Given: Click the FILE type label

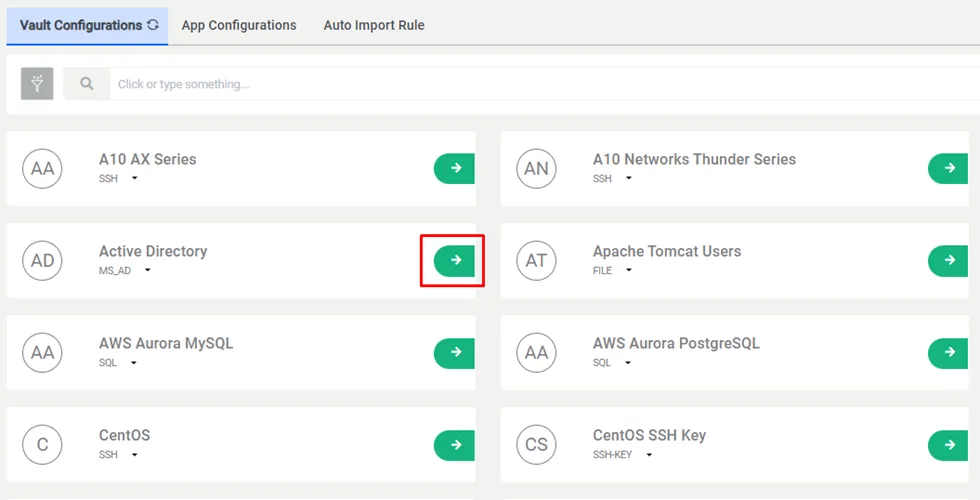Looking at the screenshot, I should 602,271.
